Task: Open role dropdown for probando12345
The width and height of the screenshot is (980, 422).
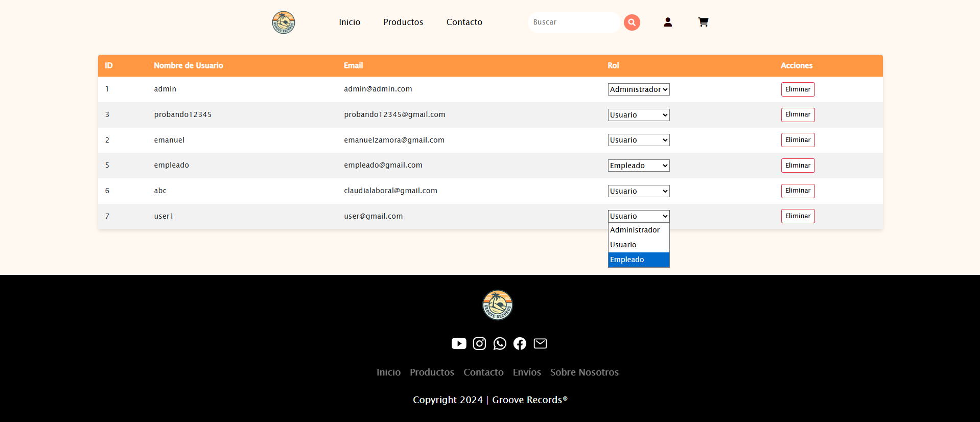Action: point(639,115)
